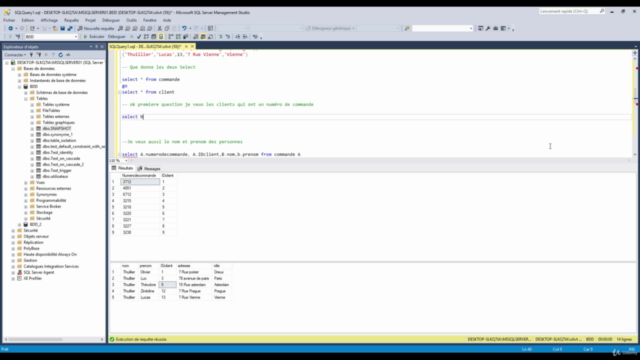Click the results to grid icon
This screenshot has width=640, height=360.
[x=203, y=37]
